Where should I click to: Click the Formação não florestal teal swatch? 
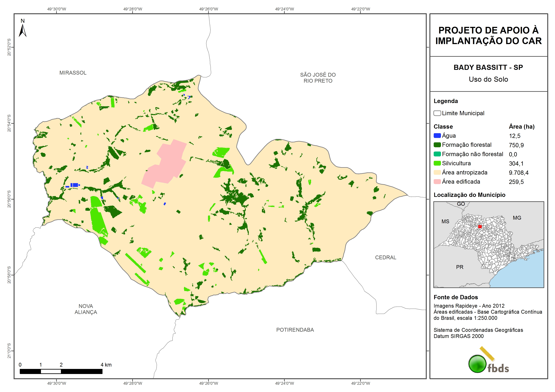437,154
